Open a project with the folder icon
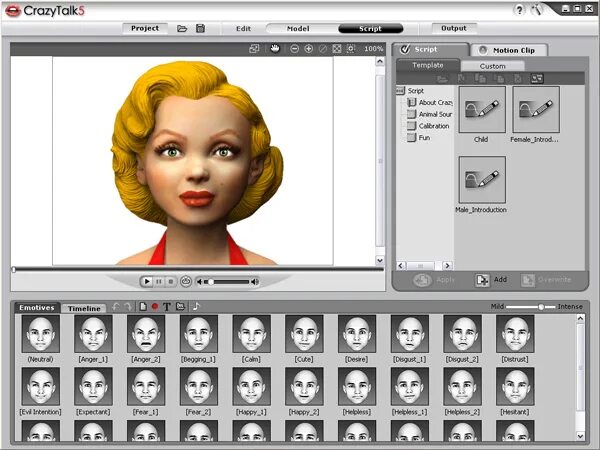This screenshot has height=450, width=600. (182, 28)
